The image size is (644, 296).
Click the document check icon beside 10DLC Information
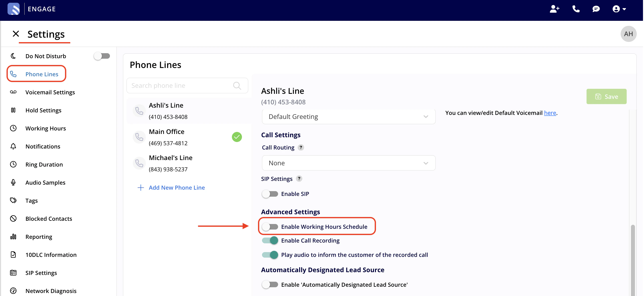point(13,255)
